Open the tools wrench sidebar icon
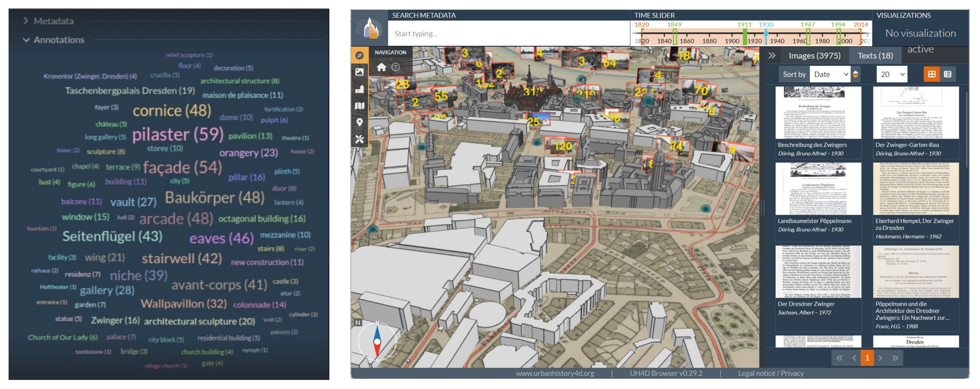This screenshot has height=389, width=980. pyautogui.click(x=359, y=139)
